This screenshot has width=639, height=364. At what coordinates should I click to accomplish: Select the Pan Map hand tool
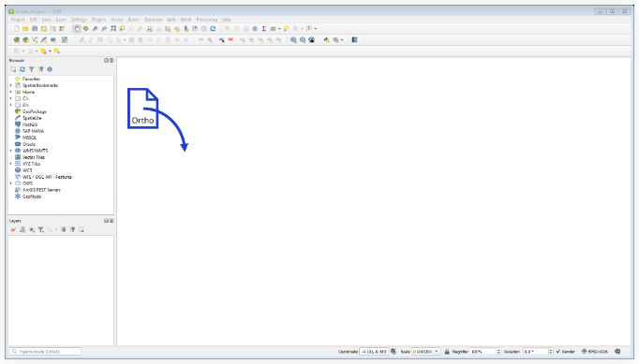pos(77,28)
